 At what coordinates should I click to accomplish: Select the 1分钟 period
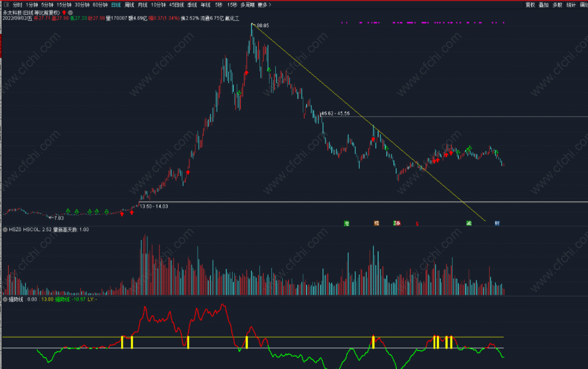click(32, 5)
